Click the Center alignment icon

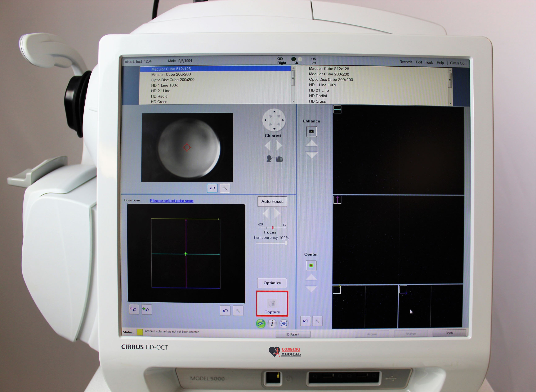coord(311,266)
